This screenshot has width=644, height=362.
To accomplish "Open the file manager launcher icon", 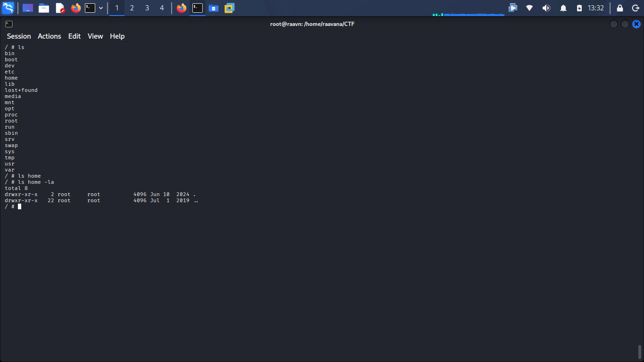I will click(x=44, y=8).
